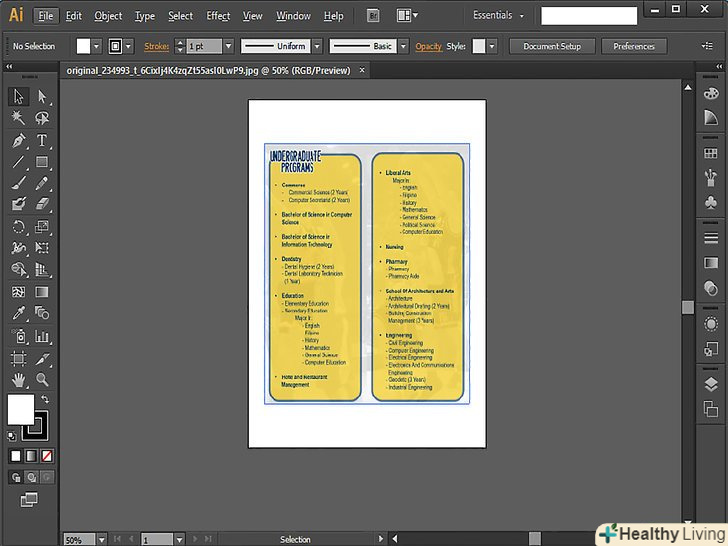Activate the Hand tool

coord(18,380)
